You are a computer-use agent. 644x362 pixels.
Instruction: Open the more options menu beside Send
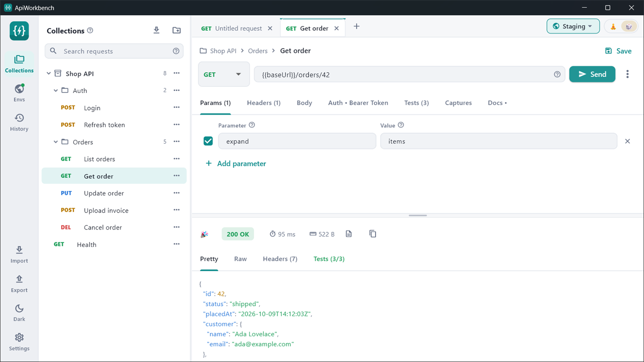coord(627,74)
